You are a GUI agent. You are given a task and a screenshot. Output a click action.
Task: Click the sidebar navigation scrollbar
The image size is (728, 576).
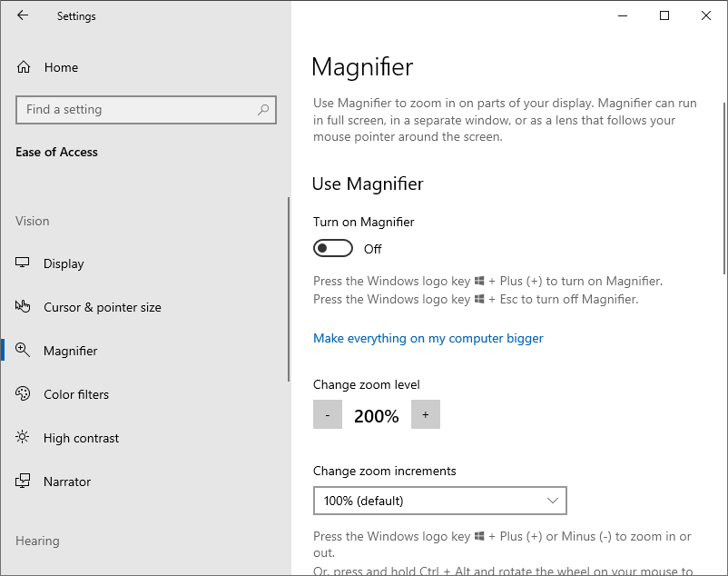pos(289,290)
